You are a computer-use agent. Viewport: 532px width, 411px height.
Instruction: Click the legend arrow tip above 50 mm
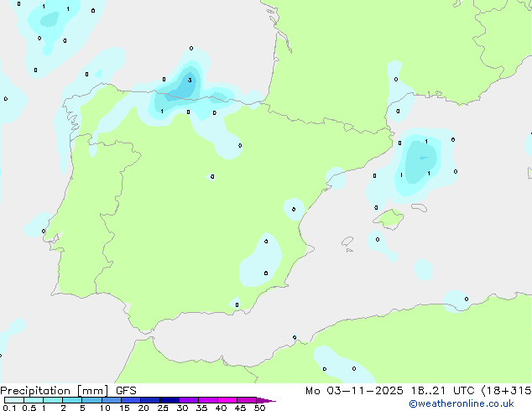pos(266,400)
